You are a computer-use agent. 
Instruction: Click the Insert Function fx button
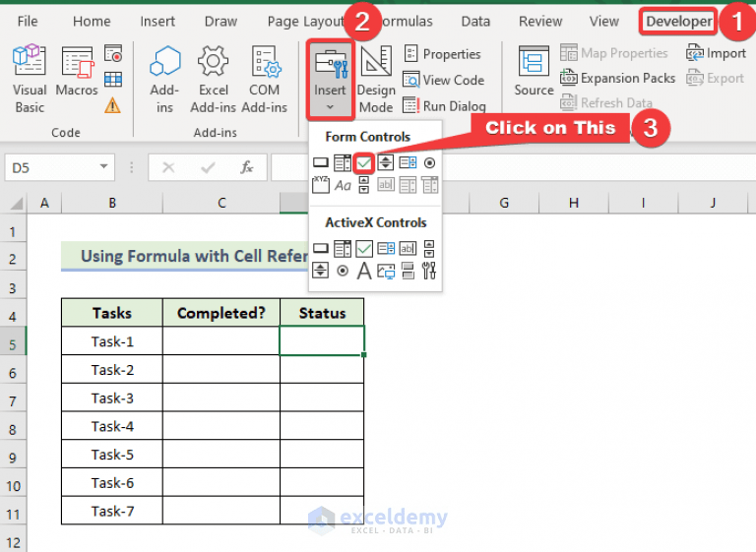[x=246, y=167]
